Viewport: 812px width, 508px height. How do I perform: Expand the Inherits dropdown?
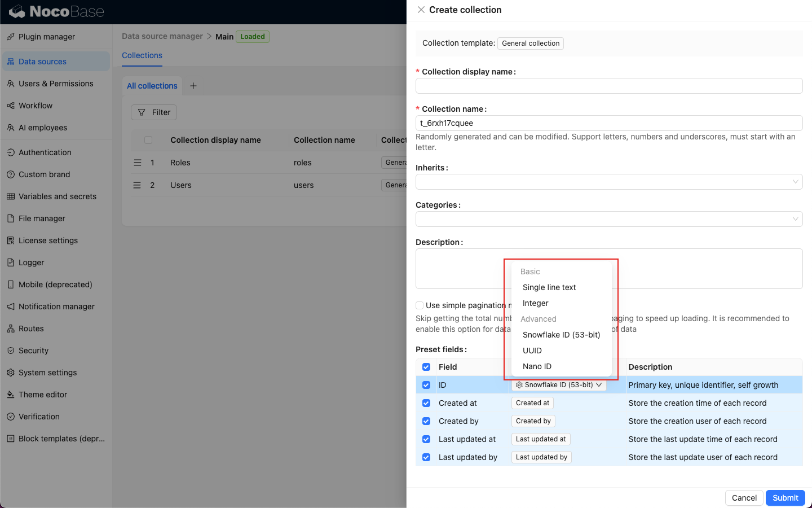tap(609, 182)
